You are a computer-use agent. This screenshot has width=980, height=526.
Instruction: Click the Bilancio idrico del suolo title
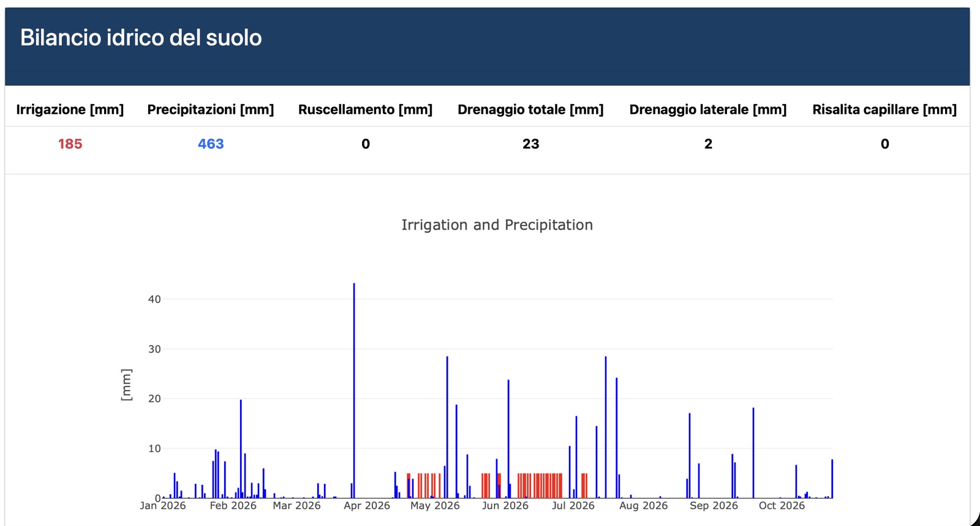(x=141, y=38)
